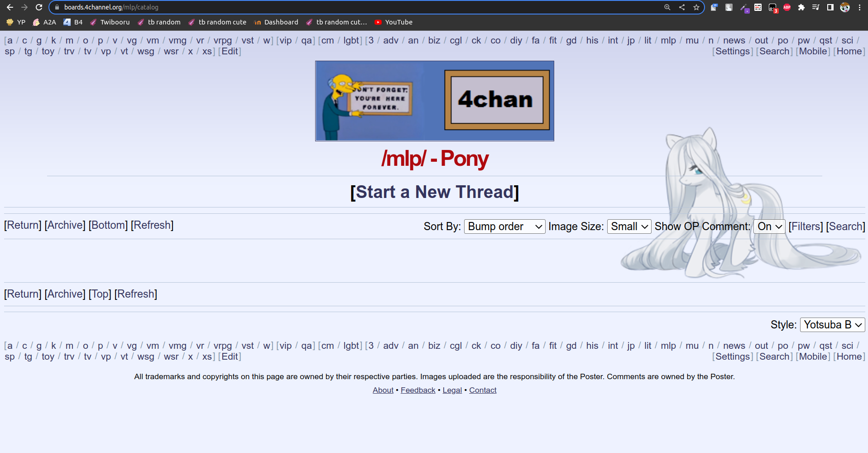Screen dimensions: 868x453
Task: Open the YouTube bookmark
Action: coord(393,22)
